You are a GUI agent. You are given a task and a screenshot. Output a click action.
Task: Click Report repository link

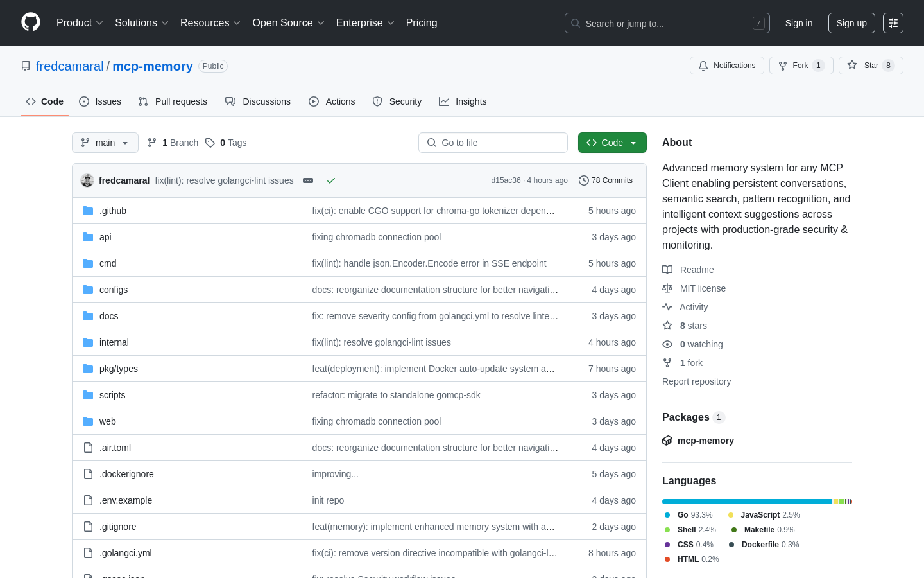point(696,381)
